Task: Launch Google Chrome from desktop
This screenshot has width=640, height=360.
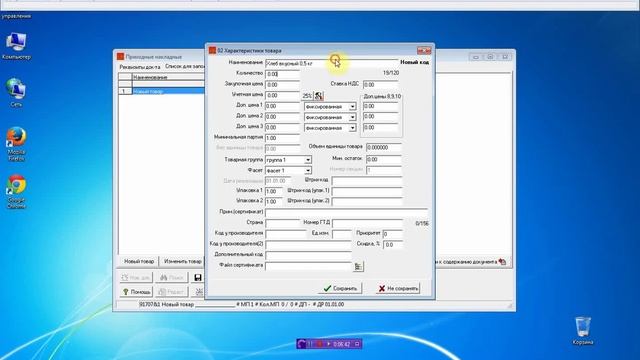Action: (16, 191)
